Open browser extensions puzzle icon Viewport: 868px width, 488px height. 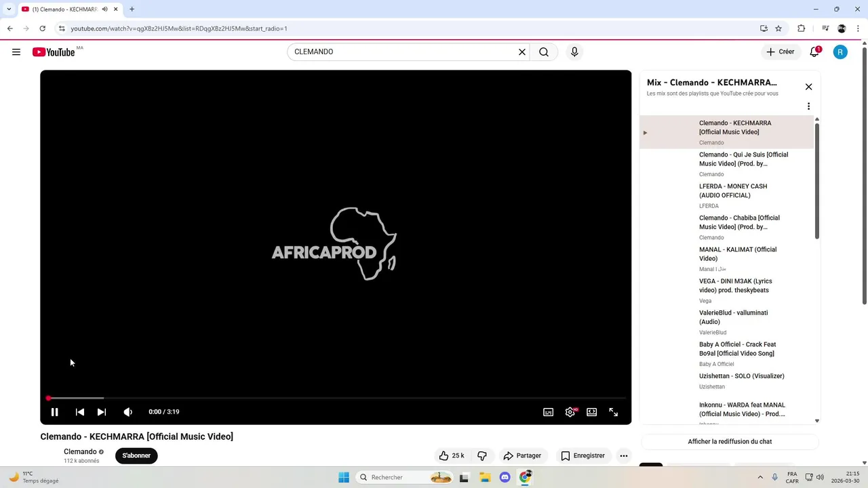pos(801,28)
